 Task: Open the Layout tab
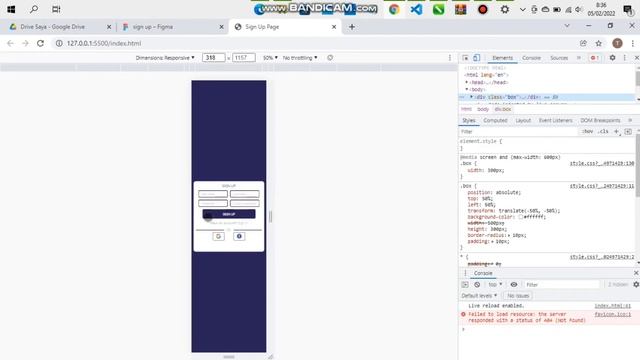click(523, 120)
